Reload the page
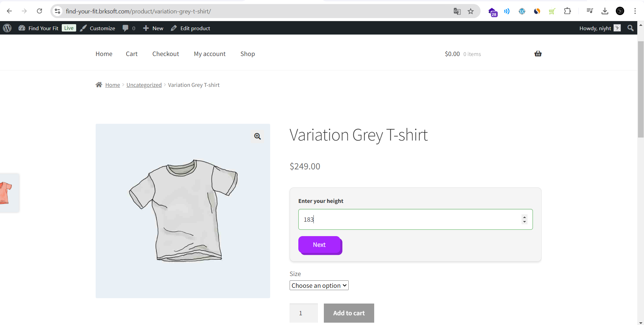The height and width of the screenshot is (325, 644). (x=39, y=11)
